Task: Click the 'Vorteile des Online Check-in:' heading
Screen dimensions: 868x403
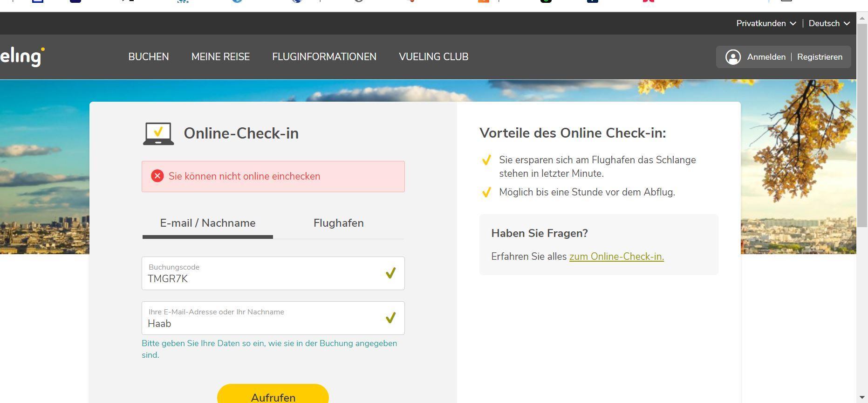Action: (573, 133)
